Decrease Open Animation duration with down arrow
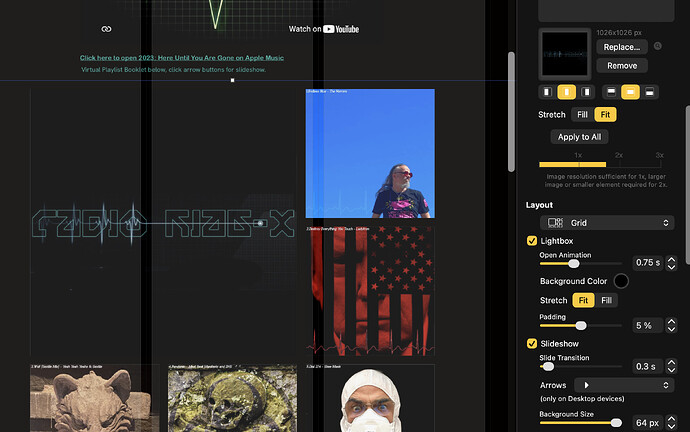 coord(671,267)
